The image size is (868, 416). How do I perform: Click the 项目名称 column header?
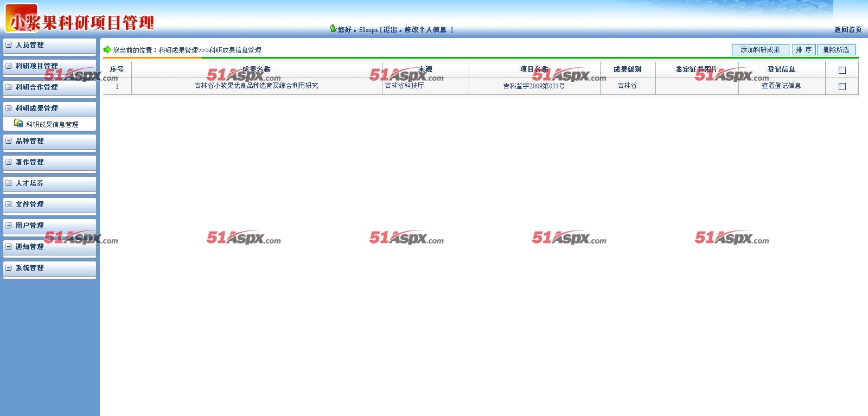pos(534,69)
